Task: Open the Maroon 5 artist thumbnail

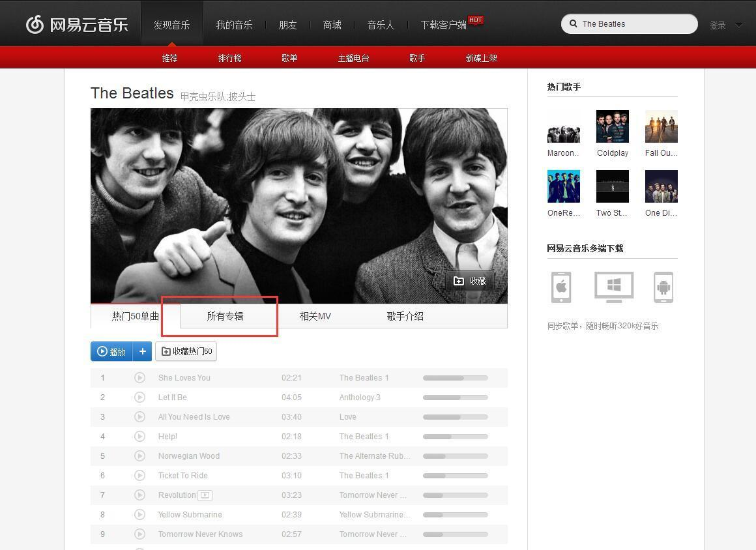Action: tap(564, 126)
